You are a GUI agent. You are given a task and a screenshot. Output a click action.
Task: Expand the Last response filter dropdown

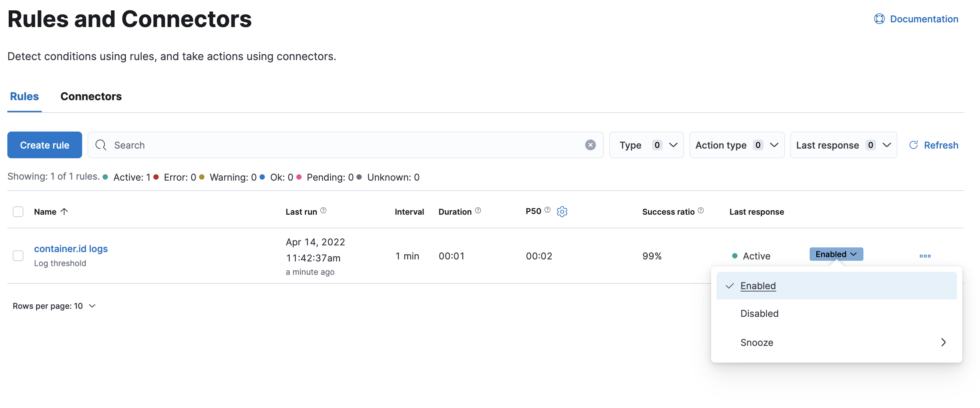click(844, 145)
